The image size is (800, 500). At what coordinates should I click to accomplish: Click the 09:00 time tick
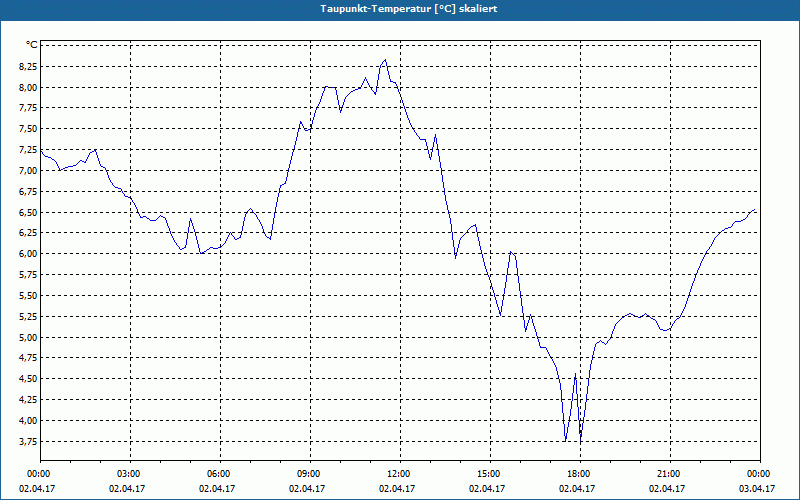(308, 474)
